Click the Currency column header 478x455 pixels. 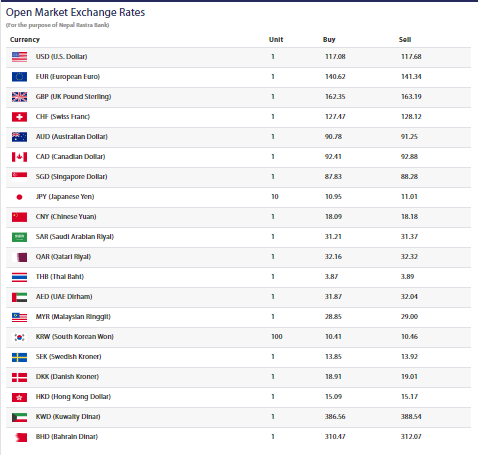point(25,40)
